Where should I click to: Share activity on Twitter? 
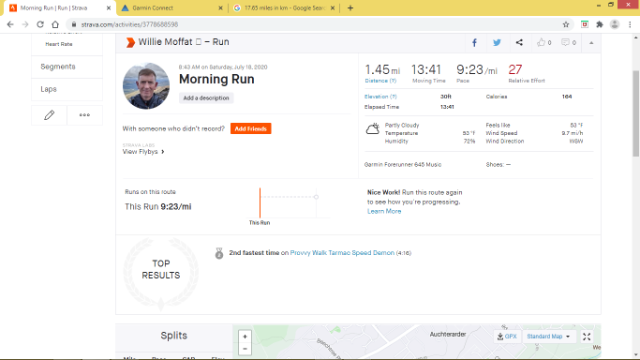[x=497, y=42]
